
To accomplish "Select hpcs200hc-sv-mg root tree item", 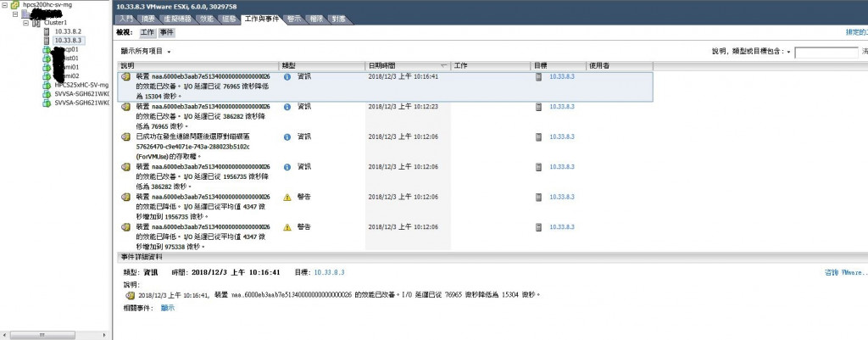I will pyautogui.click(x=47, y=4).
